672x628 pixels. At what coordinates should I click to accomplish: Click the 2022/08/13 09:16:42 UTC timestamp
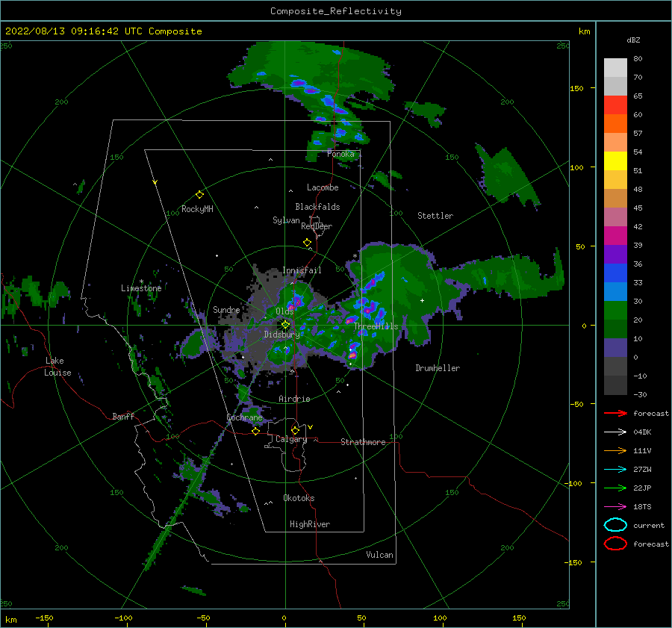click(x=74, y=31)
